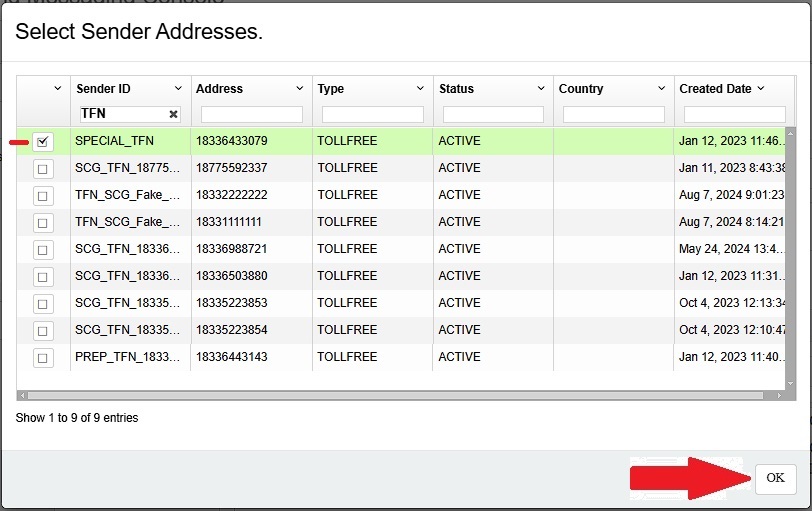Screen dimensions: 812x511
Task: Open the Address column menu arrow
Action: pyautogui.click(x=299, y=89)
